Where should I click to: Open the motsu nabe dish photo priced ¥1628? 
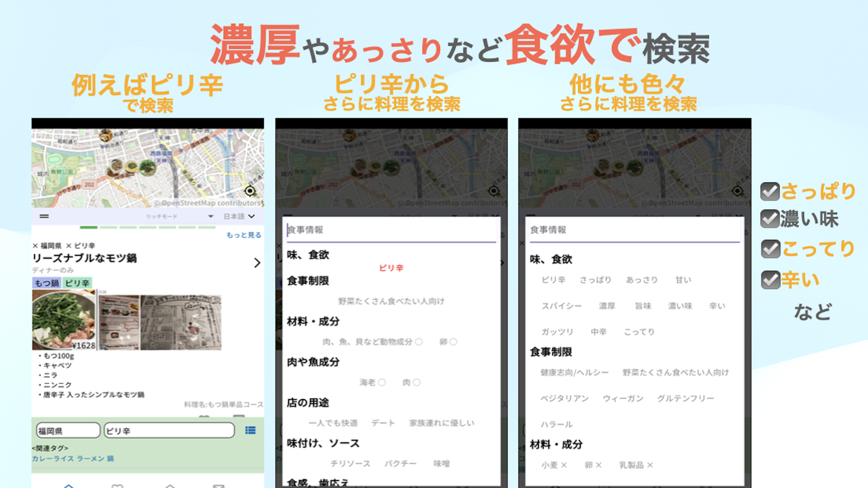64,320
